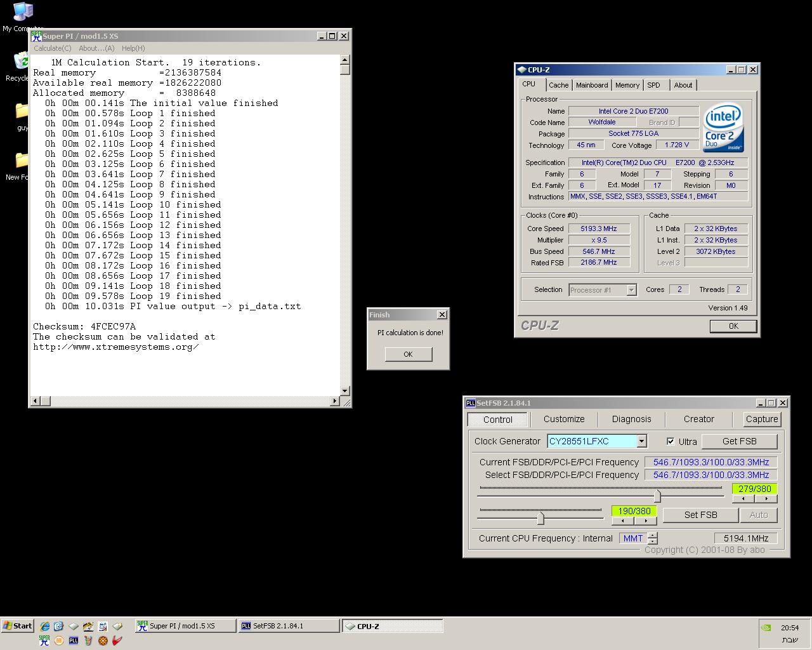The height and width of the screenshot is (650, 812).
Task: Click the Super PI title bar icon
Action: pyautogui.click(x=37, y=36)
